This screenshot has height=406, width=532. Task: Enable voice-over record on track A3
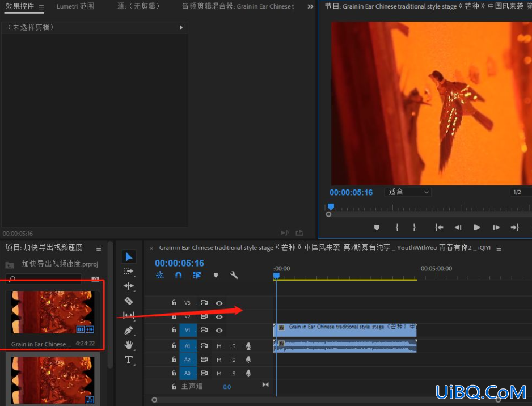[248, 374]
